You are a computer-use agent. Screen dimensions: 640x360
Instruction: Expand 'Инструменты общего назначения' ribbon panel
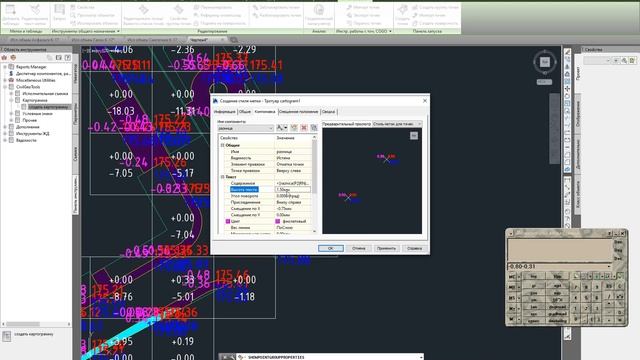86,31
